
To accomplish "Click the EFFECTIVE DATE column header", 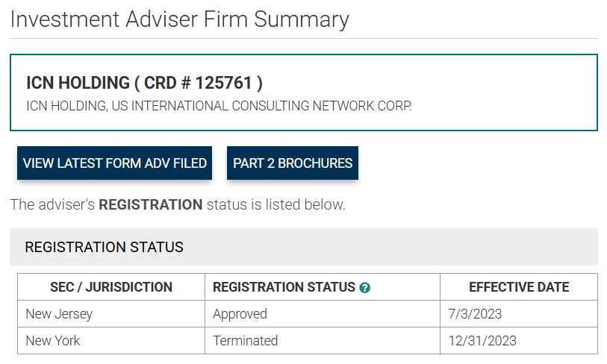I will point(519,287).
